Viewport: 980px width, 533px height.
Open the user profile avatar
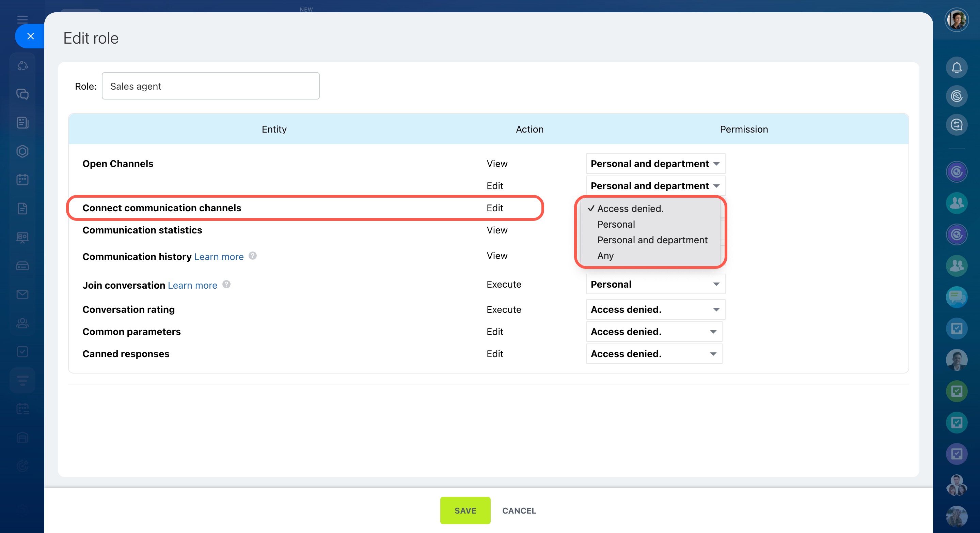coord(956,20)
